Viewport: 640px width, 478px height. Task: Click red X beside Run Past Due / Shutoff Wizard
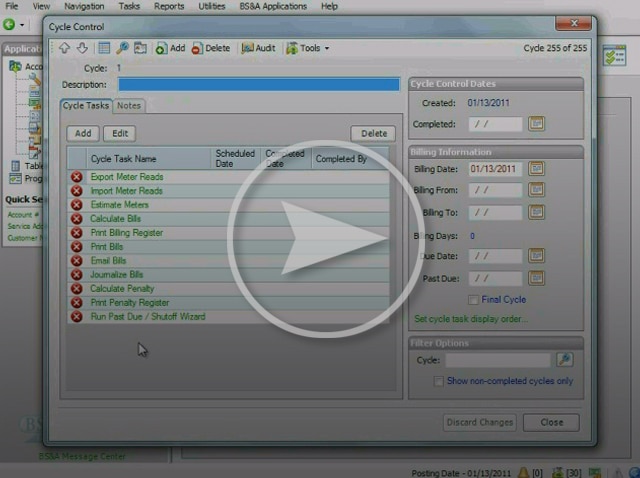(76, 317)
